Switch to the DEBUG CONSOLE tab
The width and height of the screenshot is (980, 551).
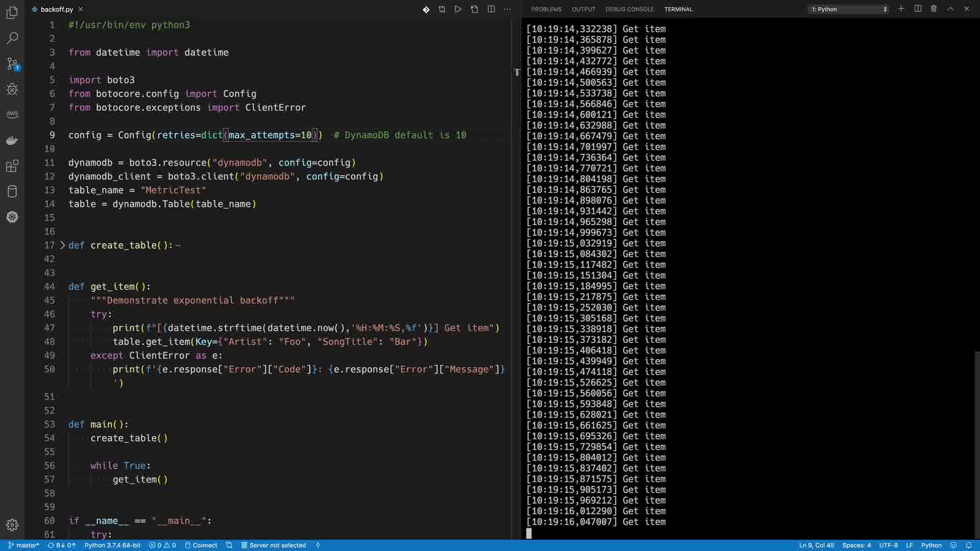pos(629,9)
